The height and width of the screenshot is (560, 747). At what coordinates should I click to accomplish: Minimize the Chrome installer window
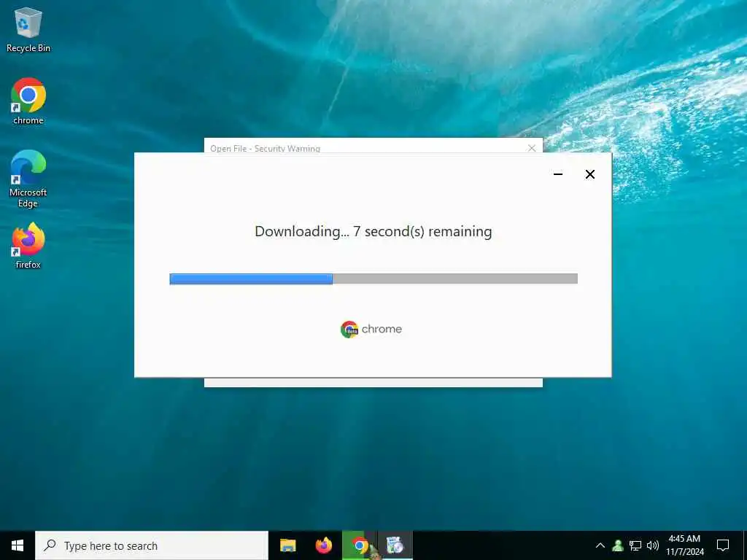558,174
